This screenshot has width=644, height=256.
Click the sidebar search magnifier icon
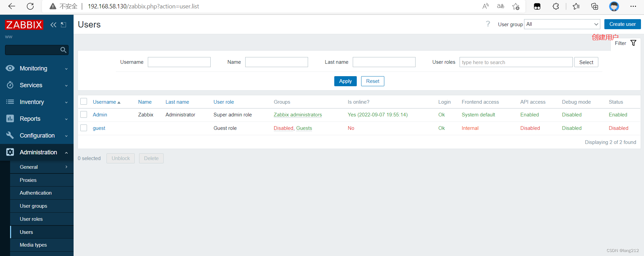pyautogui.click(x=63, y=50)
